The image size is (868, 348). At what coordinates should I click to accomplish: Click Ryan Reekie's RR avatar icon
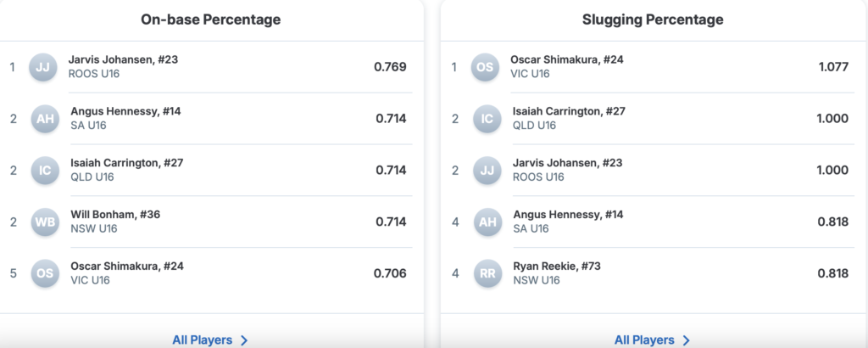point(487,273)
